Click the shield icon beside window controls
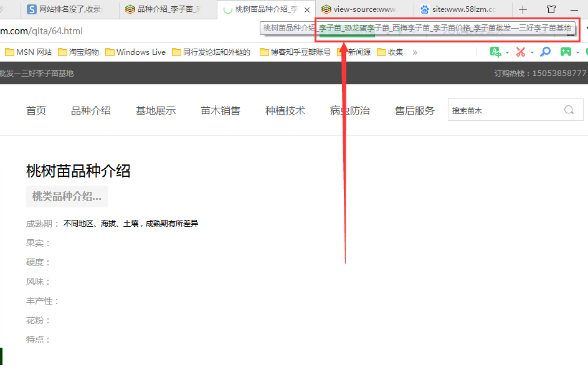 (x=552, y=9)
